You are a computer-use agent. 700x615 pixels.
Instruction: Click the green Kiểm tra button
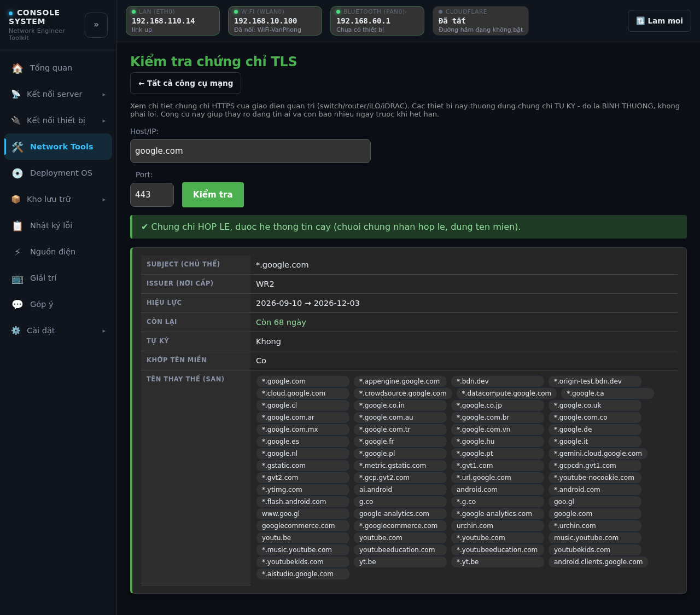coord(213,195)
